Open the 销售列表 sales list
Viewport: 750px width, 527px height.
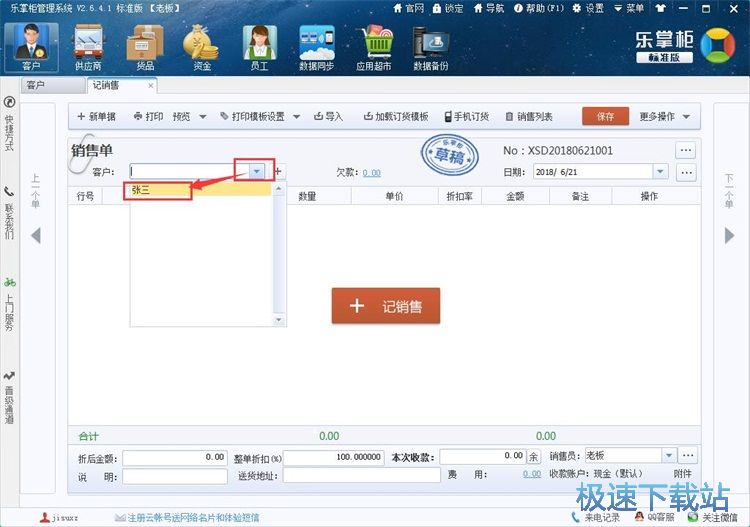tap(529, 116)
